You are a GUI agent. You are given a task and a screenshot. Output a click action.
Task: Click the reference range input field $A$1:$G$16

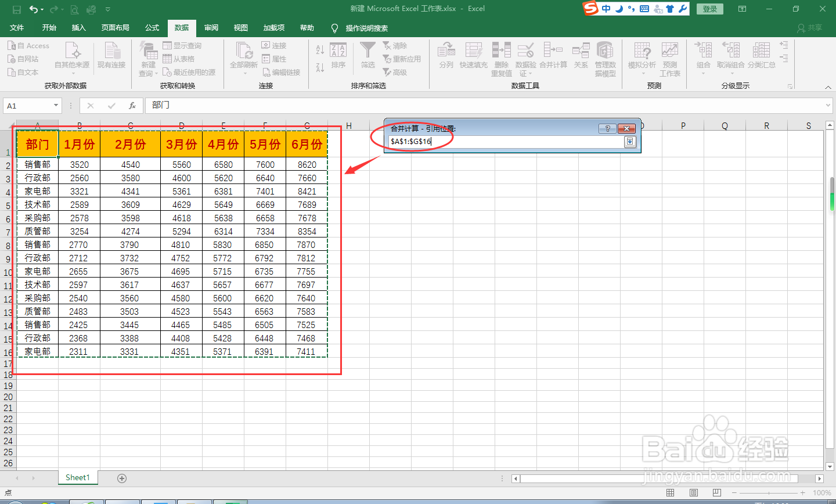506,142
